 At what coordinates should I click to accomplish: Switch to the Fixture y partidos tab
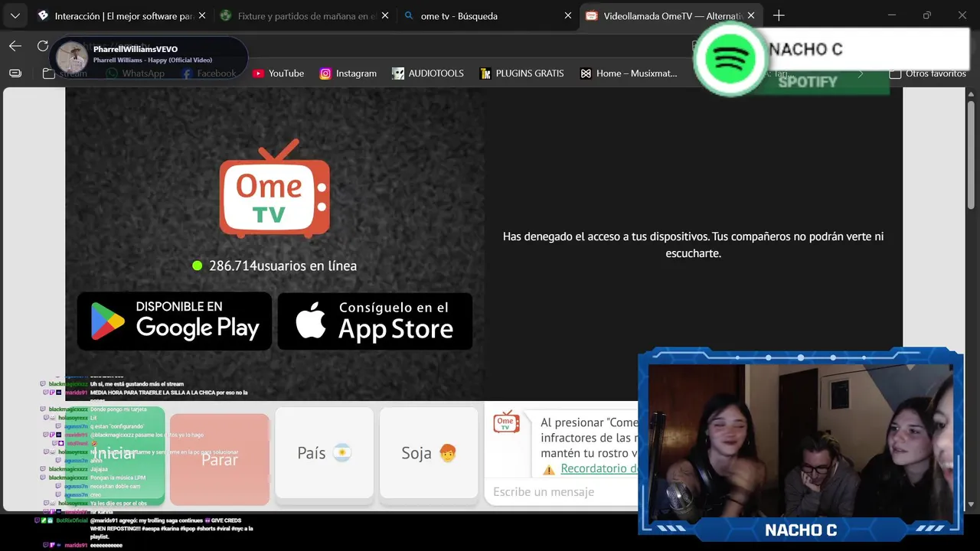coord(305,15)
